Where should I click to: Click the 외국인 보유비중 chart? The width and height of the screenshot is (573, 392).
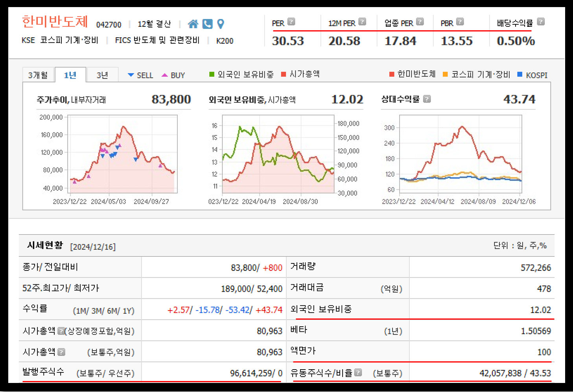[278, 154]
